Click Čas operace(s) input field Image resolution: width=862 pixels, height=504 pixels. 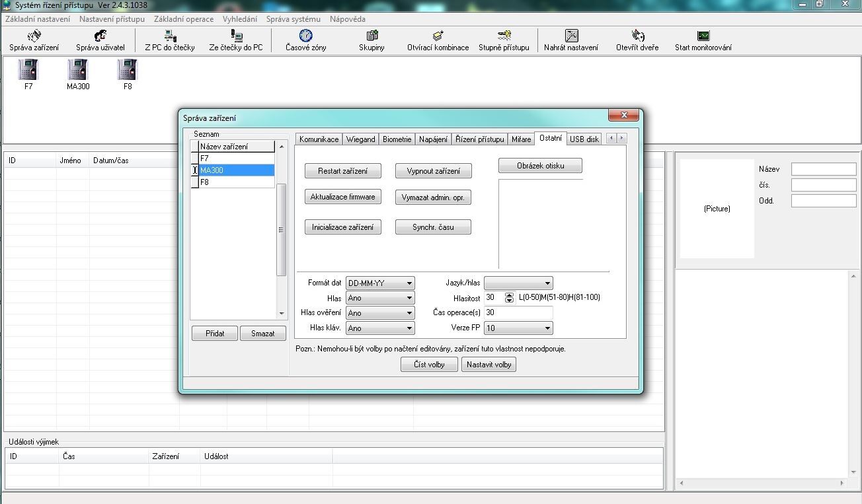pyautogui.click(x=518, y=312)
